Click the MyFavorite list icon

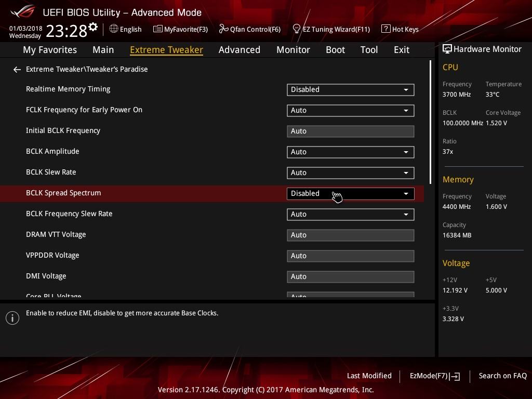coord(157,29)
